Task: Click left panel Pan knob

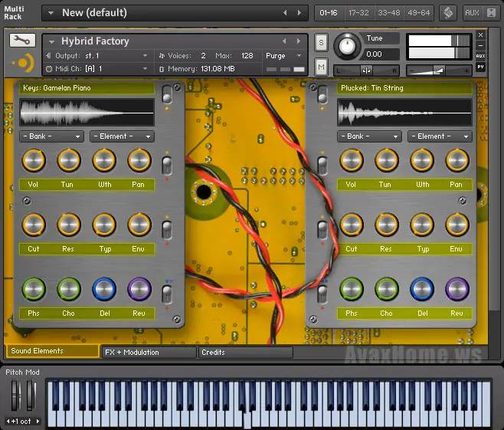Action: [139, 160]
